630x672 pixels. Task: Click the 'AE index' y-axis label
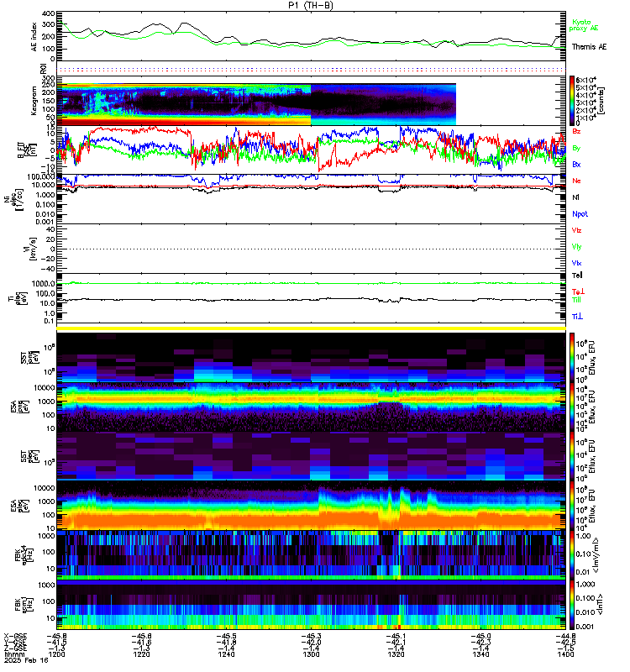pos(34,36)
